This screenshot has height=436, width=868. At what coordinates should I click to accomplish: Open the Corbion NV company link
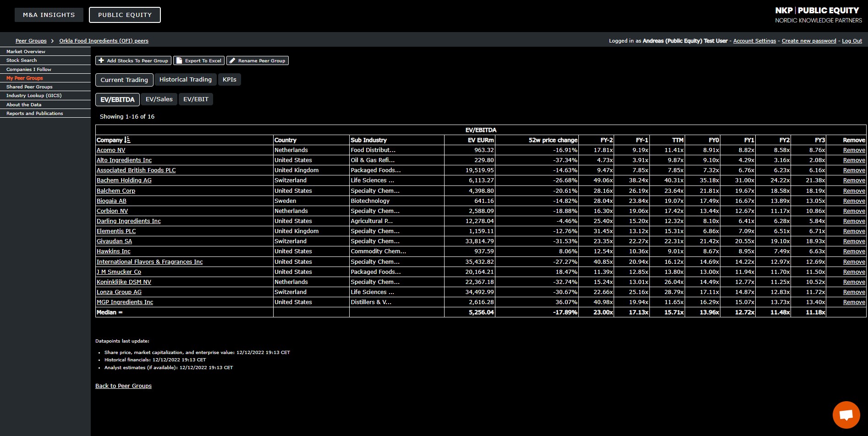click(112, 211)
